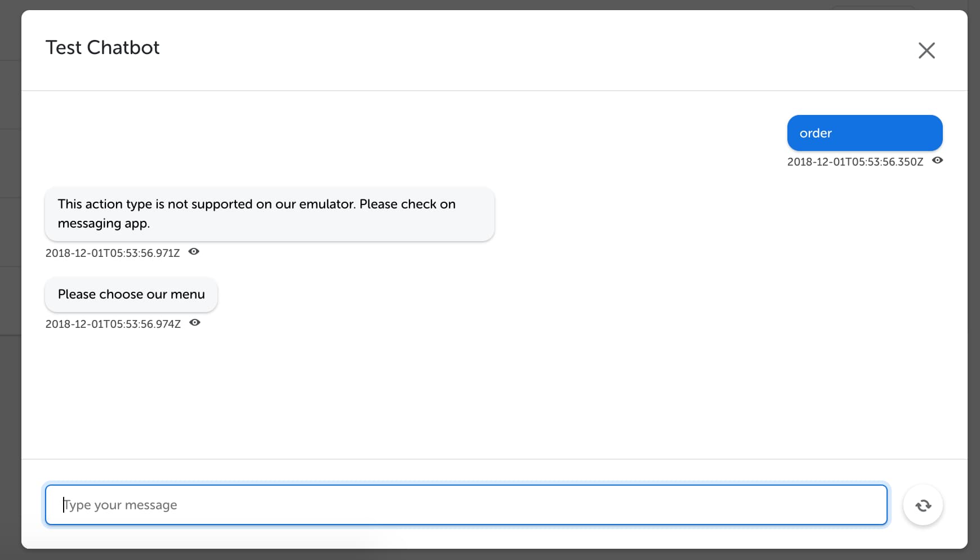
Task: Click the 2018-12-01T05:53:56.971Z timestamp
Action: pyautogui.click(x=113, y=253)
